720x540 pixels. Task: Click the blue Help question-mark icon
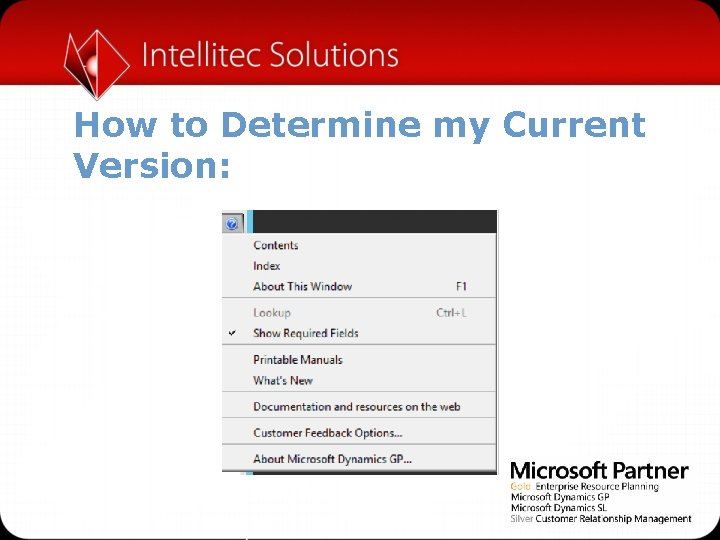pyautogui.click(x=232, y=223)
